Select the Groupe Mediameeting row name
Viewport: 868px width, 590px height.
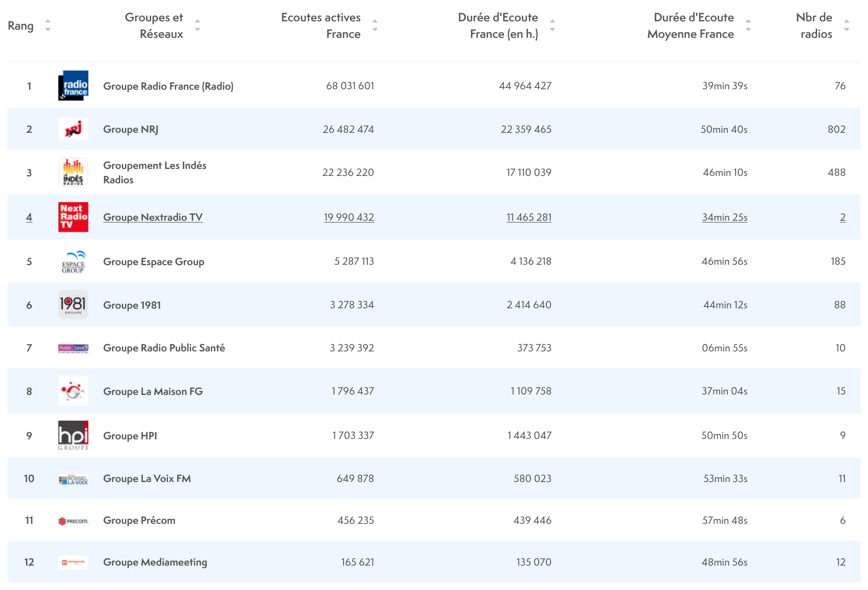(x=155, y=562)
